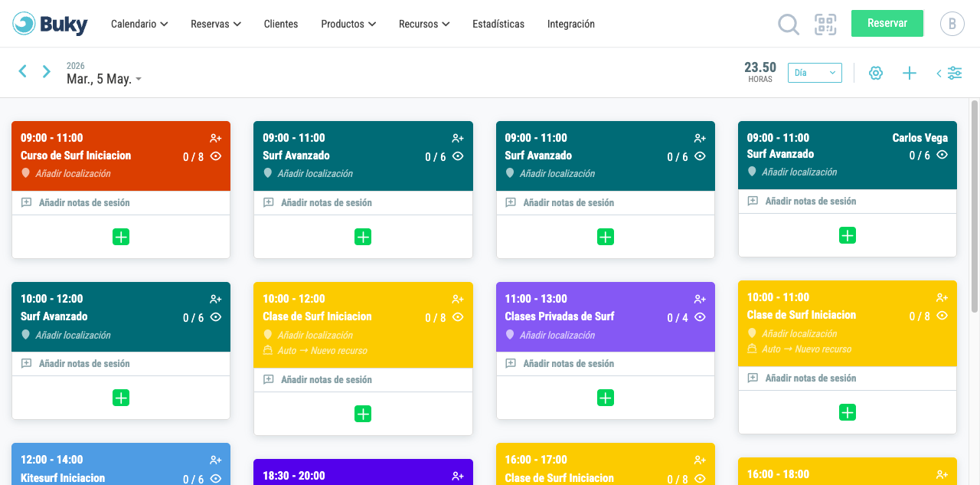
Task: Toggle eye on Clase de Surf 10:00 - 11:00
Action: [942, 316]
